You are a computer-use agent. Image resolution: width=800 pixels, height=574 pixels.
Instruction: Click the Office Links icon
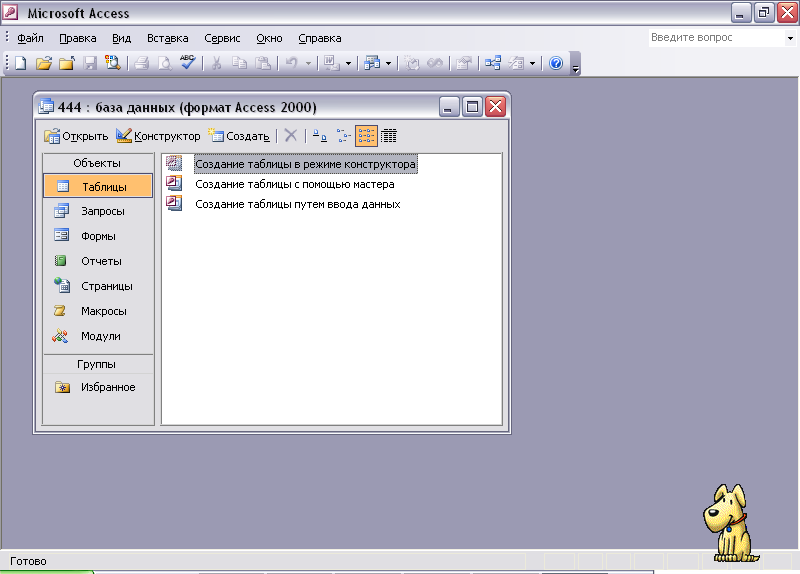332,63
